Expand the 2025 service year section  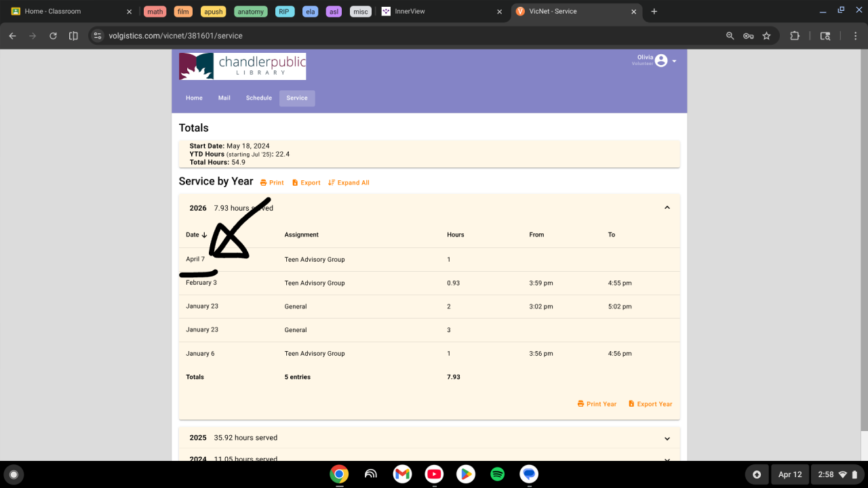coord(667,439)
